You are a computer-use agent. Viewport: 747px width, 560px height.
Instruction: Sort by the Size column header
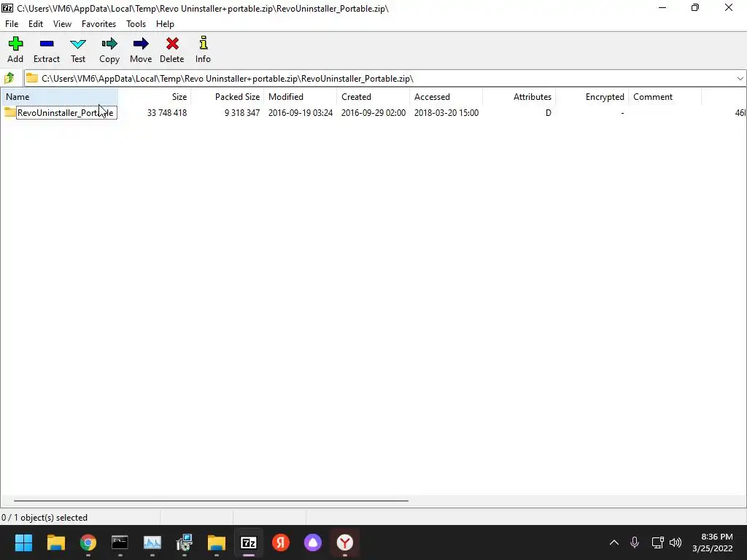(155, 97)
